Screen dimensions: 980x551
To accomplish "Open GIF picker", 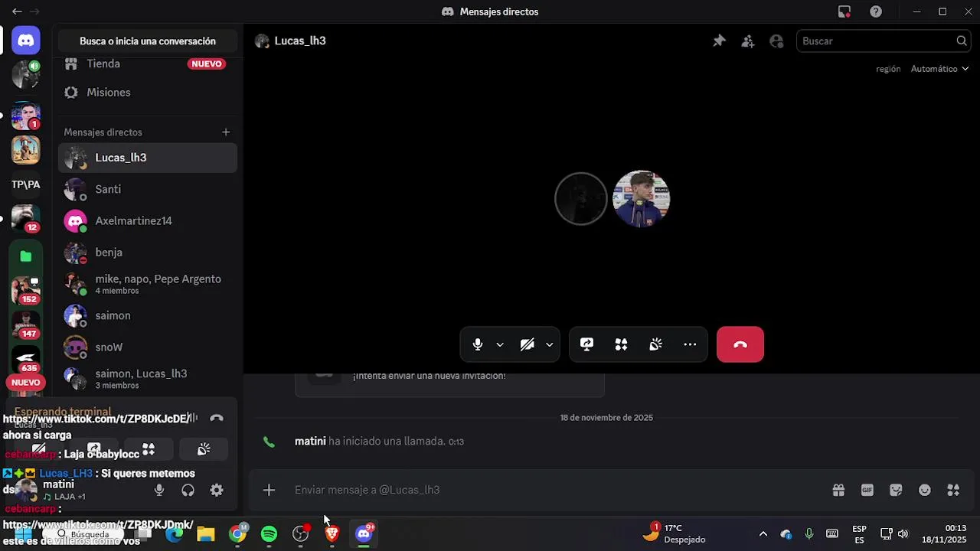I will tap(867, 490).
